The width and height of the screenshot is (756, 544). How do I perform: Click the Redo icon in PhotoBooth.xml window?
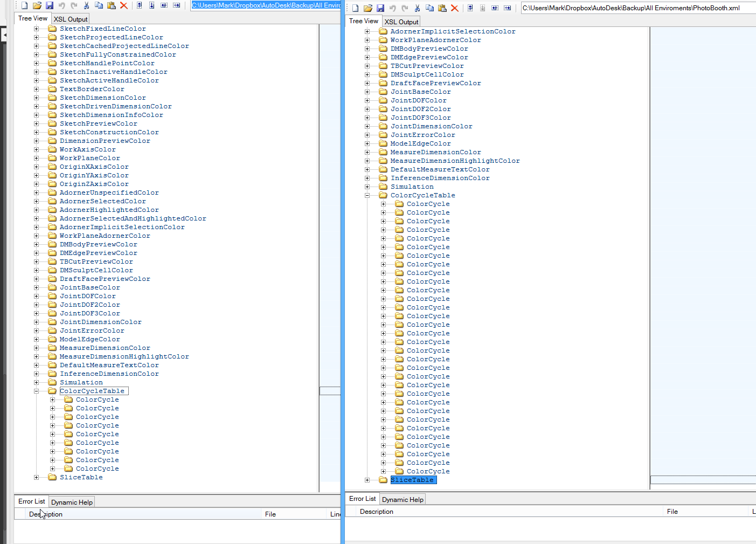pos(405,8)
